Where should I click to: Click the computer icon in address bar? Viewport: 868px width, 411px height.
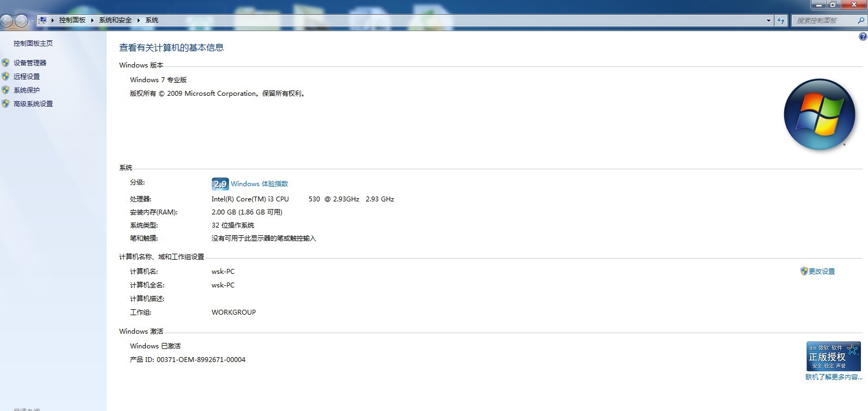click(x=42, y=20)
